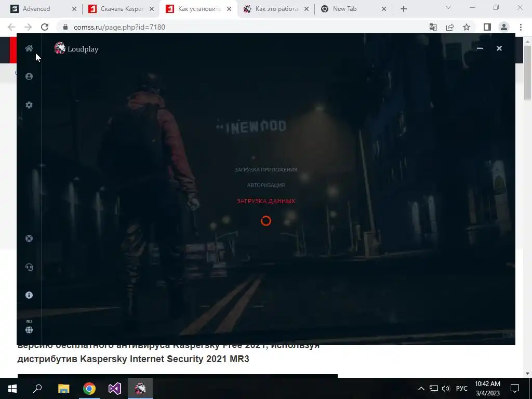Close the Скачать Kasper tab
The height and width of the screenshot is (399, 532).
[x=152, y=9]
